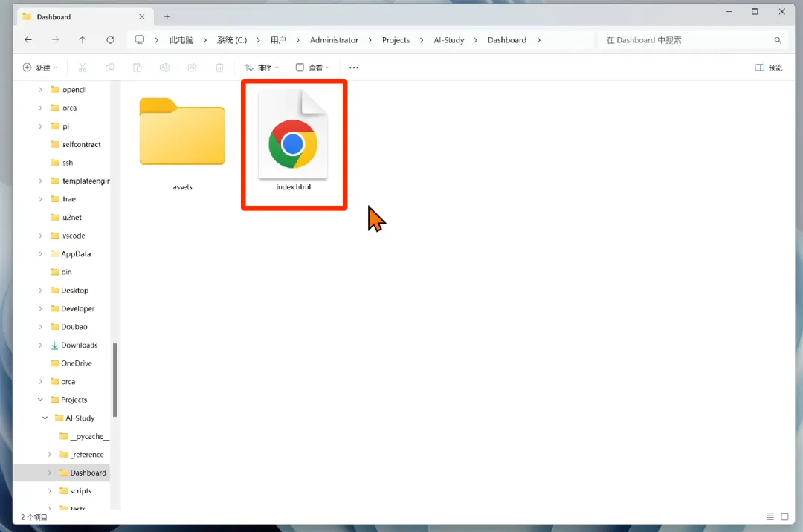Image resolution: width=803 pixels, height=532 pixels.
Task: Select .trae folder in tree
Action: [63, 199]
